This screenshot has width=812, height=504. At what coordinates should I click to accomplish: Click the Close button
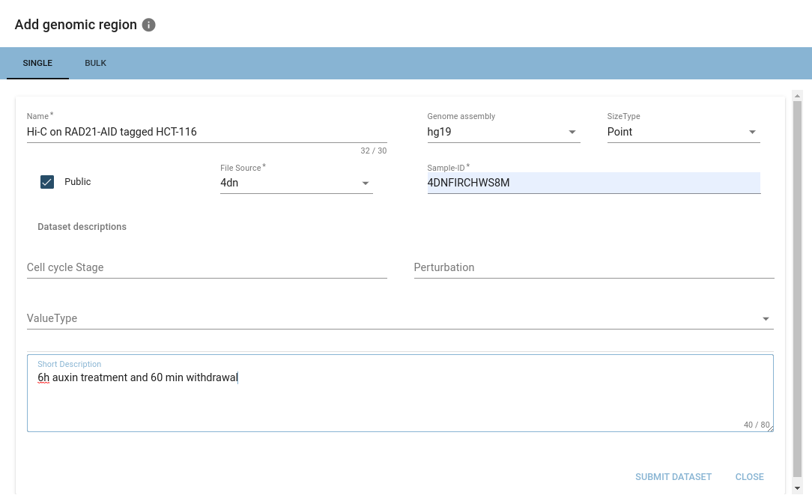pos(749,477)
